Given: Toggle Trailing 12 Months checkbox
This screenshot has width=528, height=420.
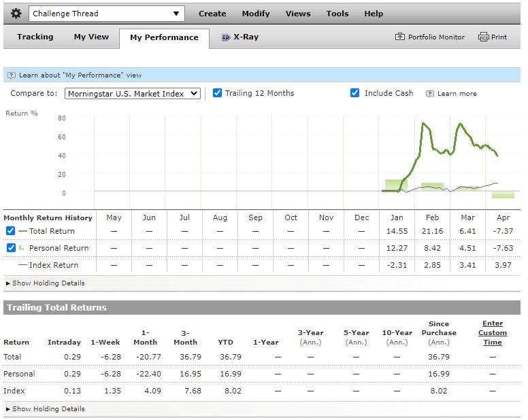Looking at the screenshot, I should click(217, 93).
